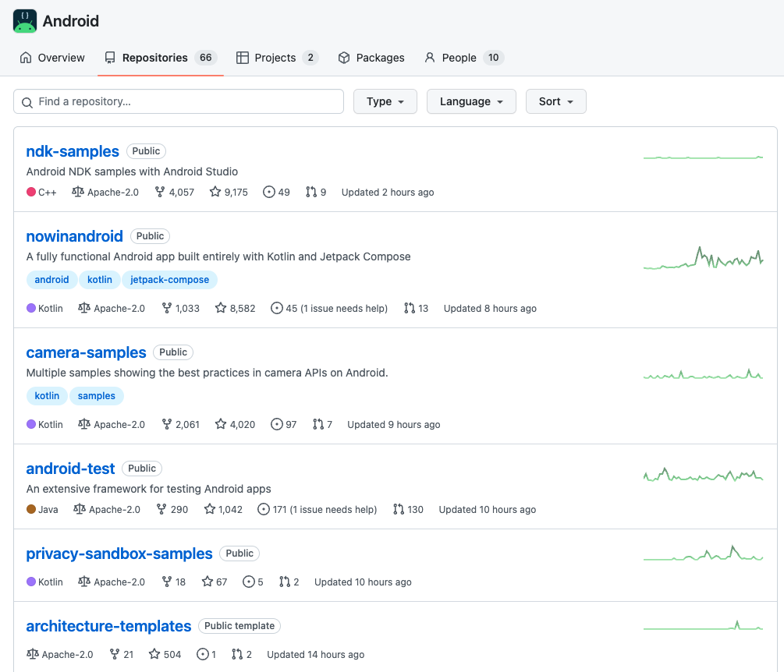The height and width of the screenshot is (672, 784).
Task: View privacy-sandbox-samples stargazers 67
Action: (215, 582)
